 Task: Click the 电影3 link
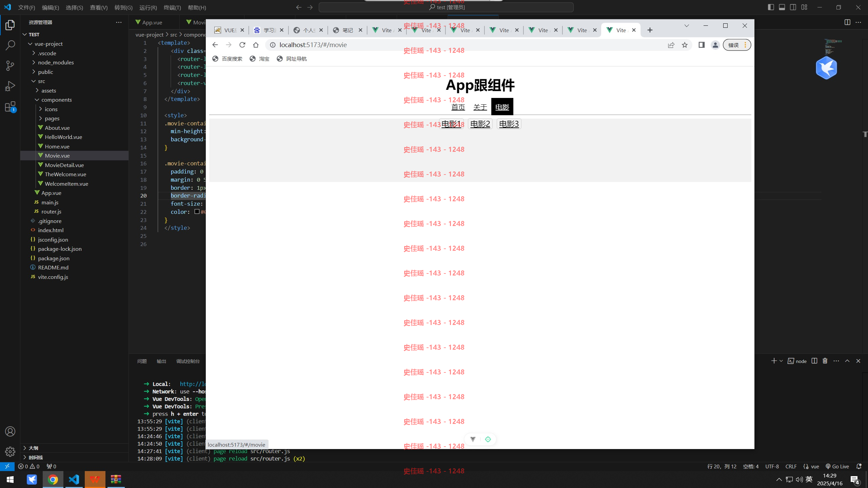click(509, 124)
